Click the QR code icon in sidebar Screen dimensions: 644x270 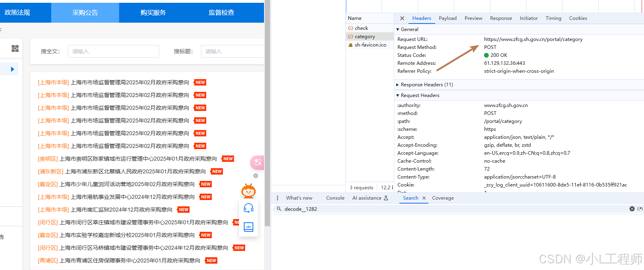(x=15, y=49)
